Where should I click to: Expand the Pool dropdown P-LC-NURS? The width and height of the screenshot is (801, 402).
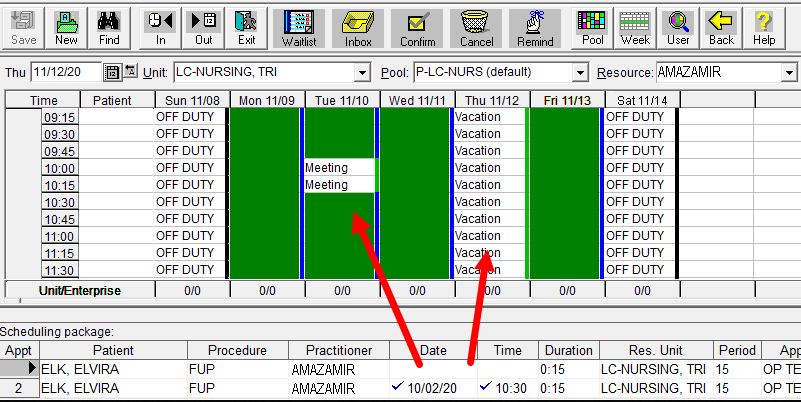tap(580, 73)
